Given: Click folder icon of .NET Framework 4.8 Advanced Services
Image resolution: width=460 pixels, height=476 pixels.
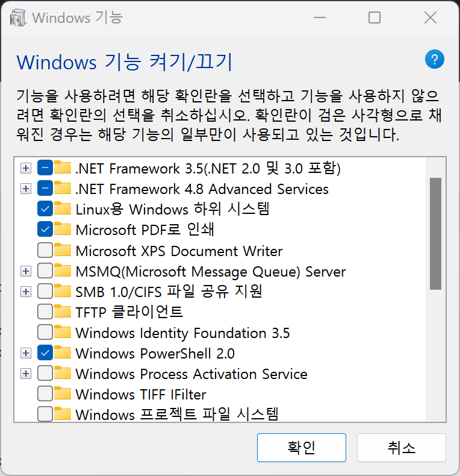Looking at the screenshot, I should pyautogui.click(x=63, y=188).
